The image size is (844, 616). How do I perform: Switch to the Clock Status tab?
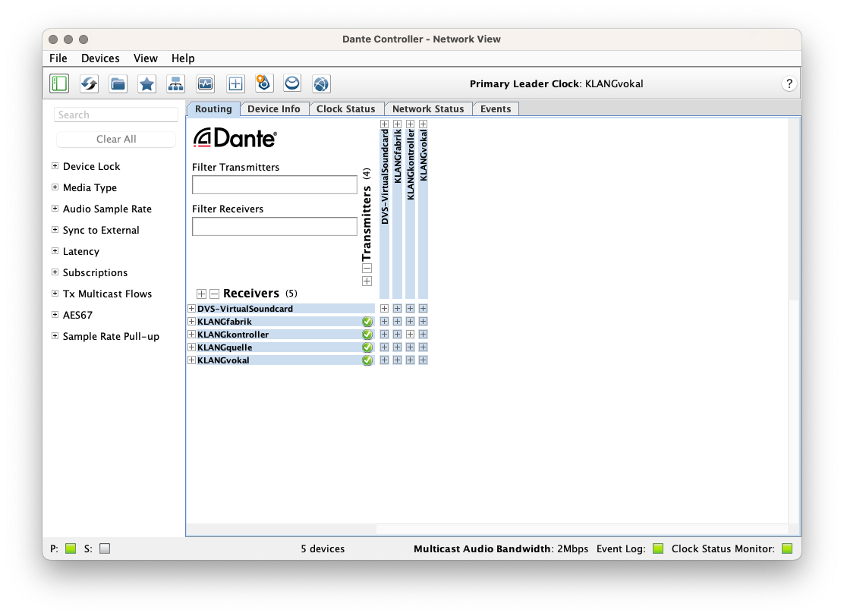pyautogui.click(x=345, y=108)
